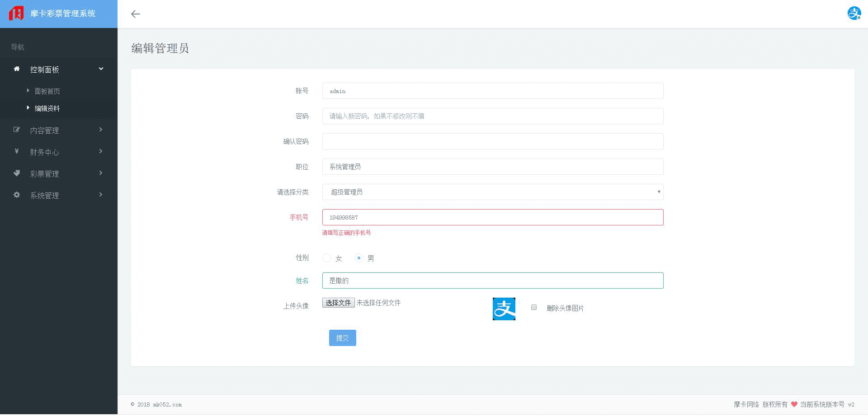Viewport: 868px width, 416px height.
Task: Focus the 密码 new password field
Action: pos(493,116)
